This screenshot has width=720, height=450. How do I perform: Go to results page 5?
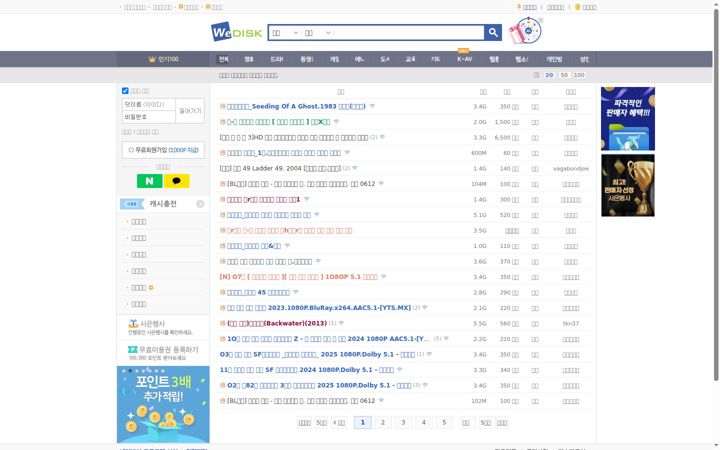(444, 422)
